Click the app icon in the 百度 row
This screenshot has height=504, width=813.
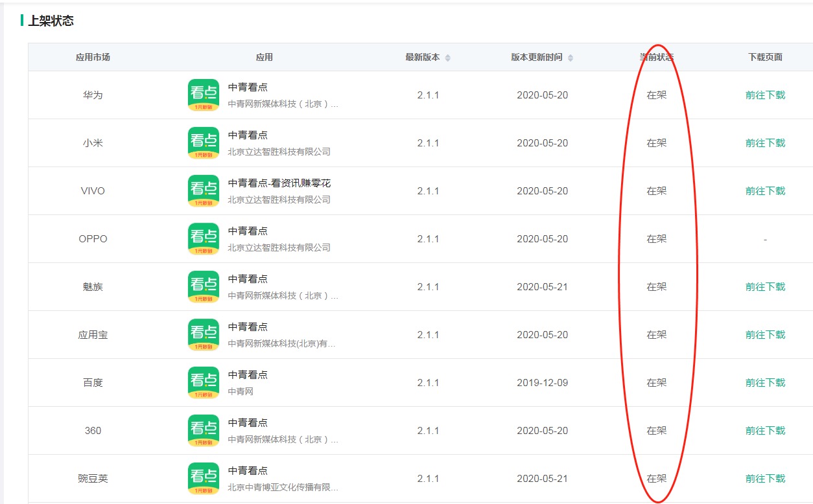point(204,382)
